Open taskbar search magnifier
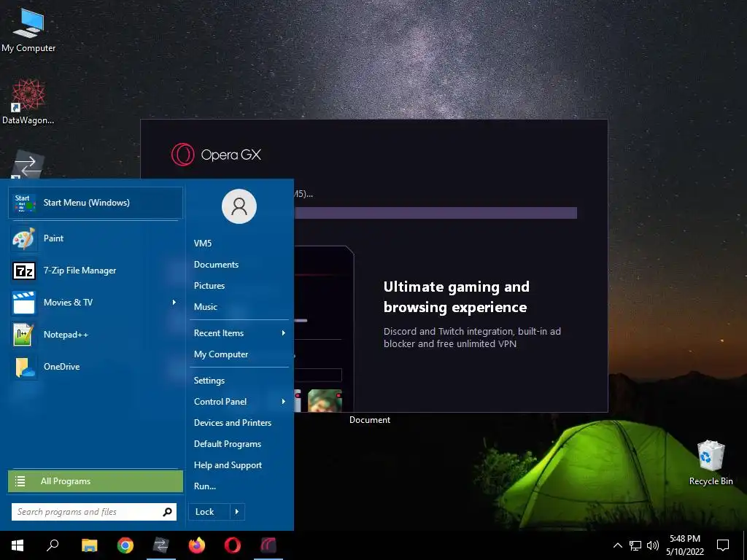 click(x=53, y=545)
